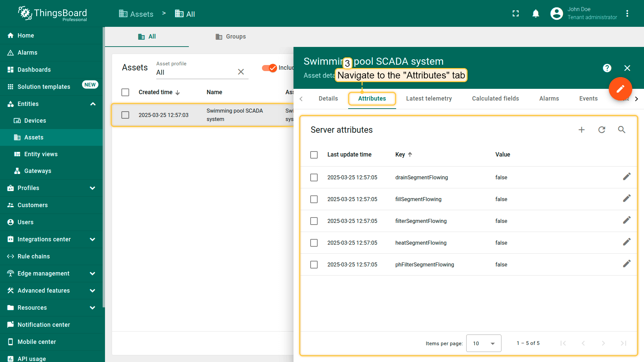644x362 pixels.
Task: Collapse the Entities menu section
Action: pyautogui.click(x=93, y=104)
